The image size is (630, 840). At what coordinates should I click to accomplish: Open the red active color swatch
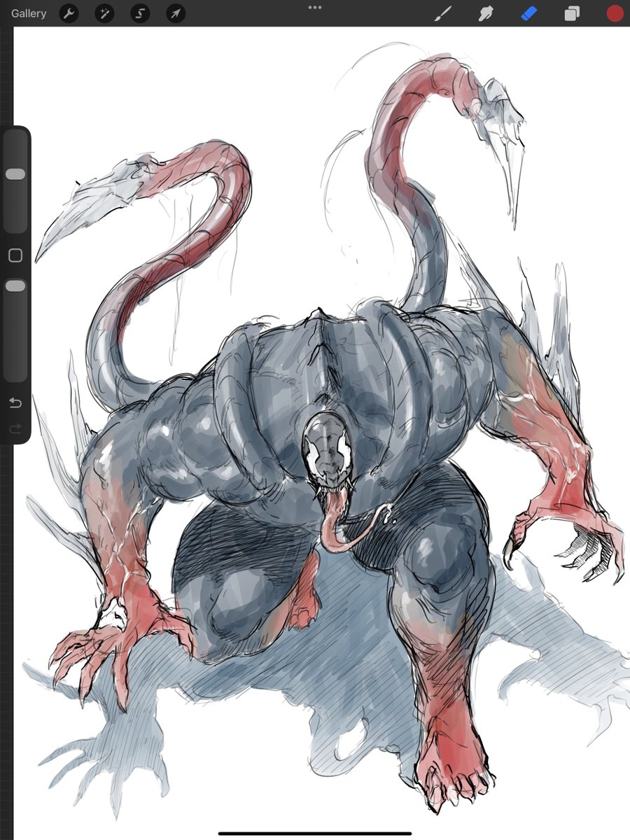pyautogui.click(x=615, y=13)
